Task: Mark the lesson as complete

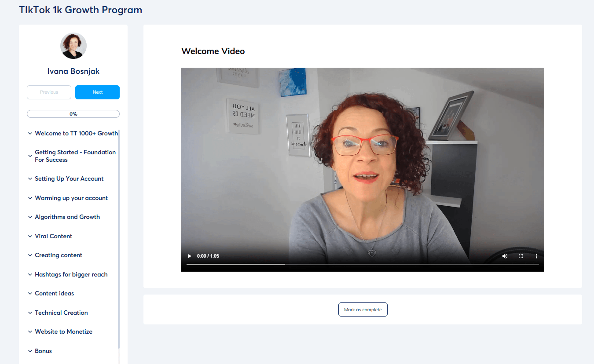Action: point(363,309)
